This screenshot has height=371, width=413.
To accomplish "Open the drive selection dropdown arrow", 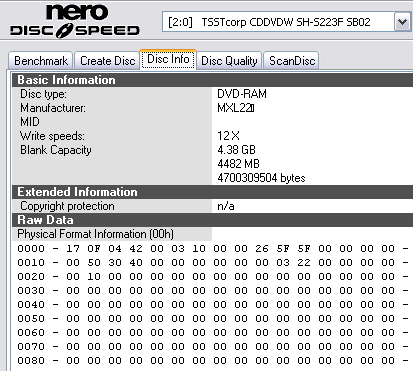I will 402,22.
